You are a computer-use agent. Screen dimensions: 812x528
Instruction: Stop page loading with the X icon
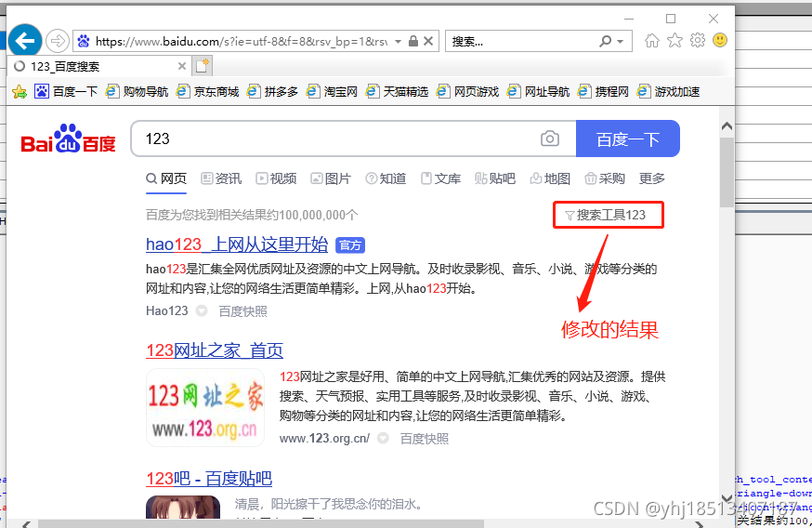(x=428, y=41)
